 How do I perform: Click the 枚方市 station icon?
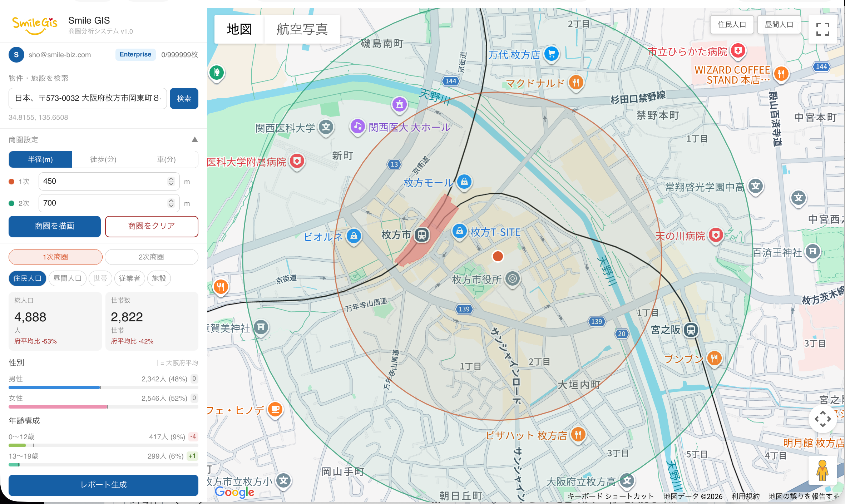[422, 235]
